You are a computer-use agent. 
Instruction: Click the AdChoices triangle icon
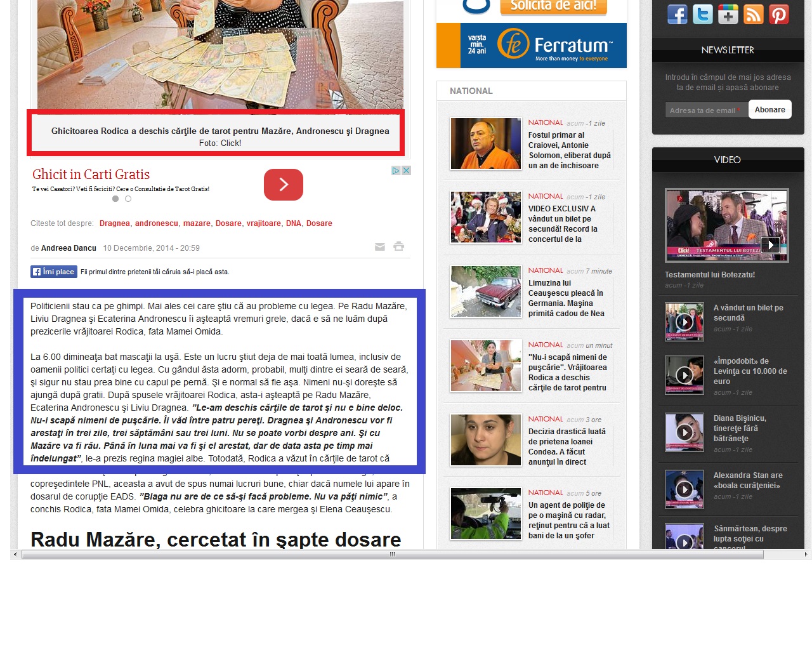(x=396, y=171)
